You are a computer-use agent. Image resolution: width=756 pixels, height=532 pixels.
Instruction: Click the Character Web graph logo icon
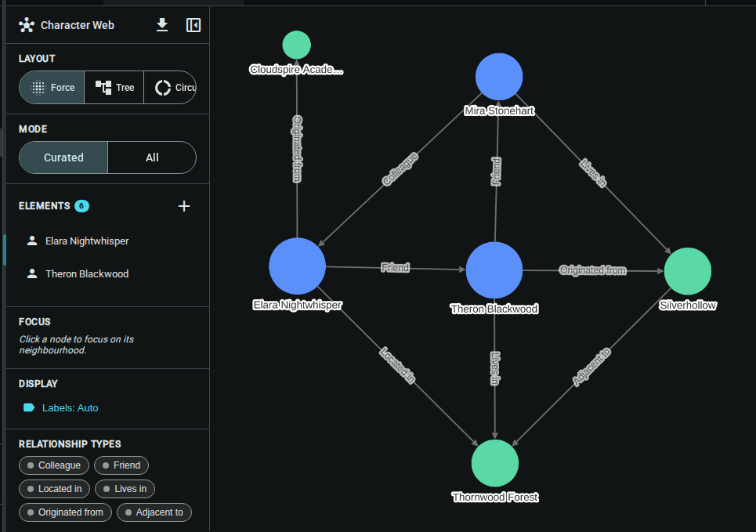pos(27,25)
